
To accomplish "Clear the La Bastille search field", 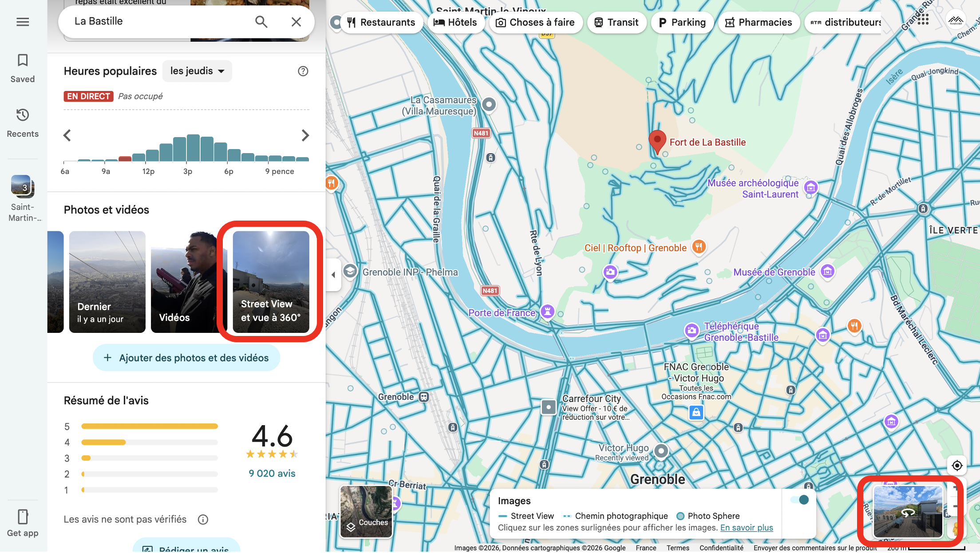I will (x=296, y=22).
